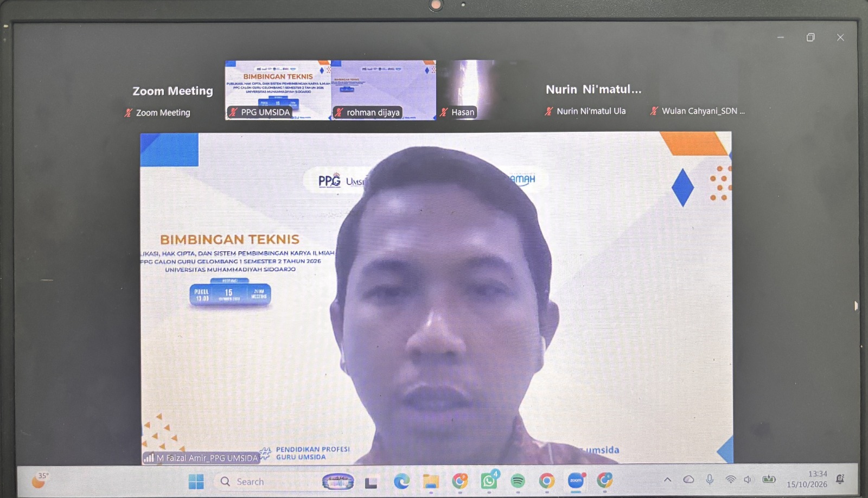Open File Explorer from taskbar

[x=431, y=481]
